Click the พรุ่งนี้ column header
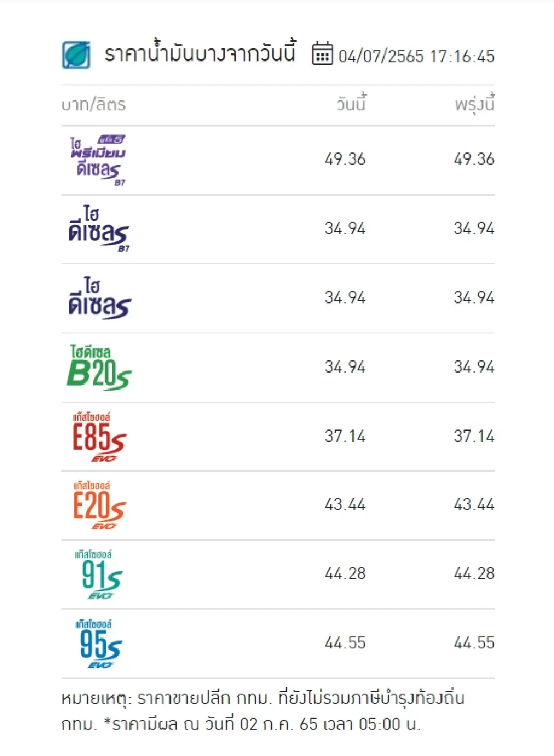Image resolution: width=554 pixels, height=756 pixels. coord(474,104)
